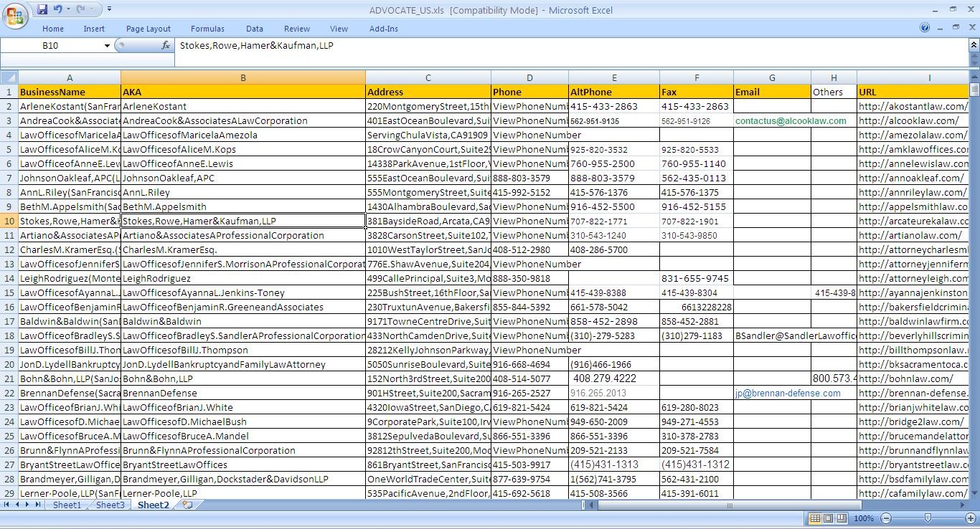The width and height of the screenshot is (980, 529).
Task: Click the zoom slider handle
Action: click(927, 518)
